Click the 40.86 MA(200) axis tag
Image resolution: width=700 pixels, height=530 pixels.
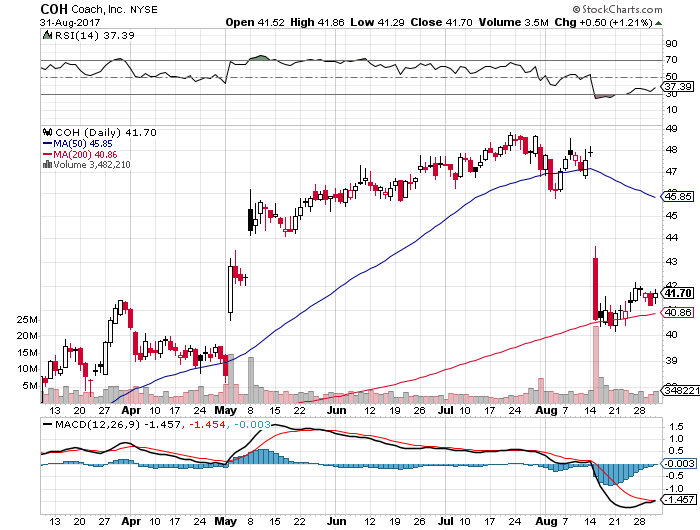679,312
